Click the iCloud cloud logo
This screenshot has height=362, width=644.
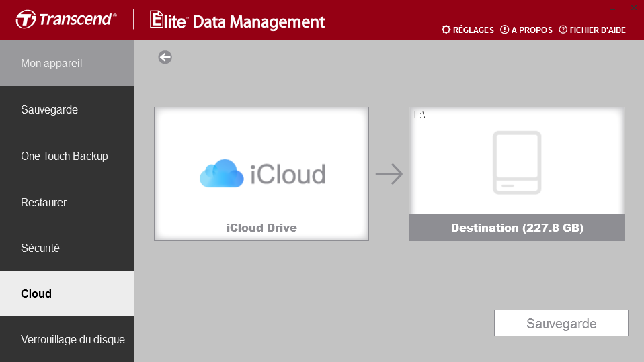[x=222, y=173]
